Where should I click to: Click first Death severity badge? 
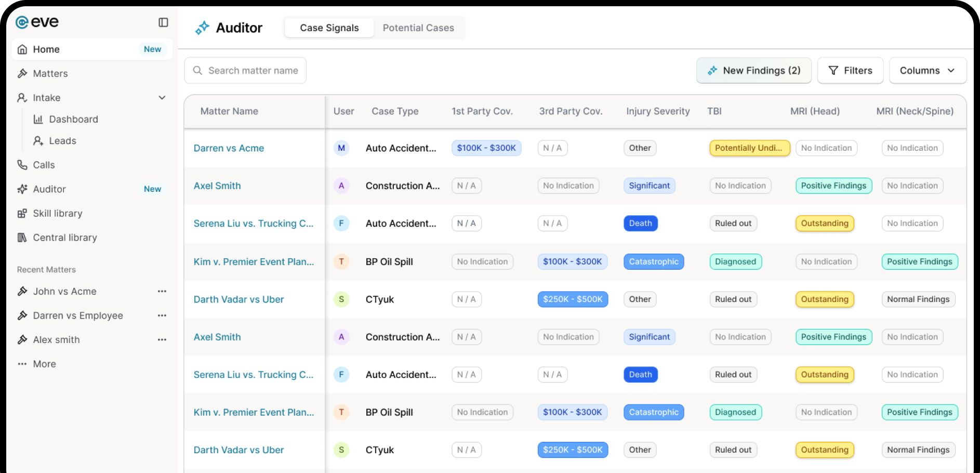coord(640,224)
